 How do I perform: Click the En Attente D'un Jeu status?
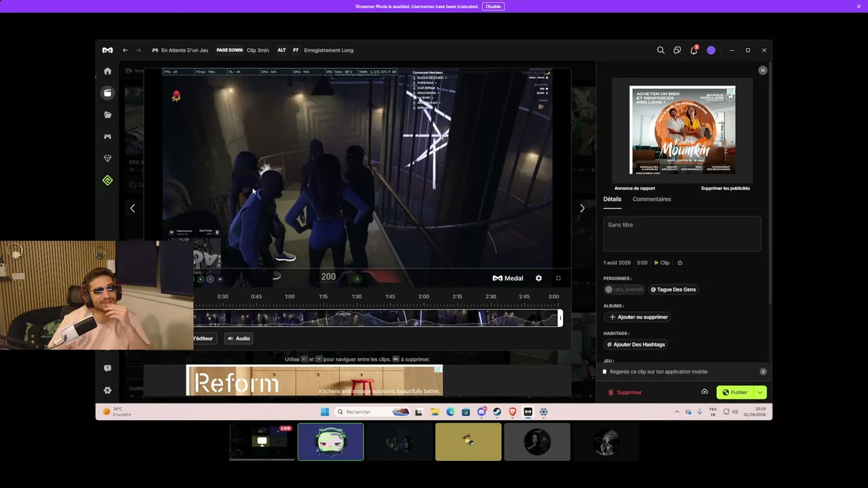[180, 50]
